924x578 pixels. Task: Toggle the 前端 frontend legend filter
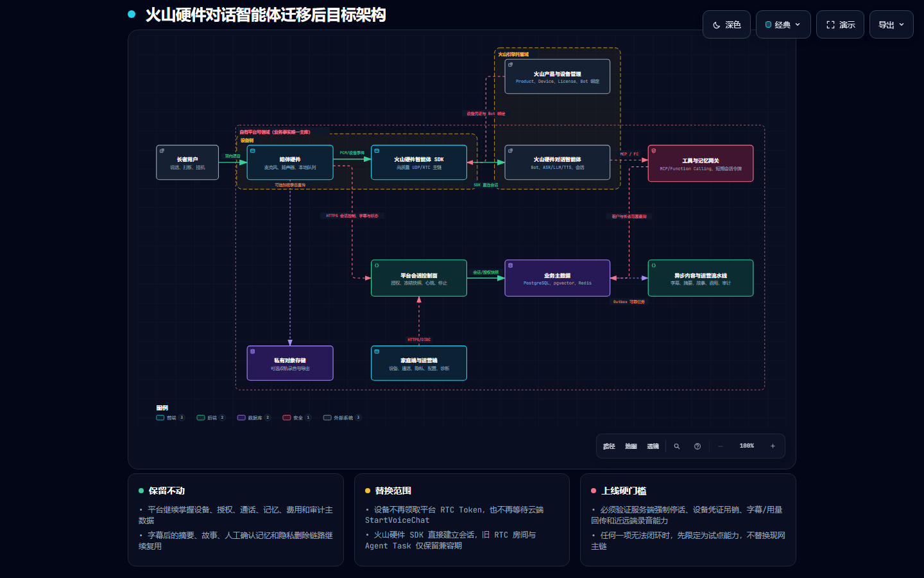click(x=170, y=417)
